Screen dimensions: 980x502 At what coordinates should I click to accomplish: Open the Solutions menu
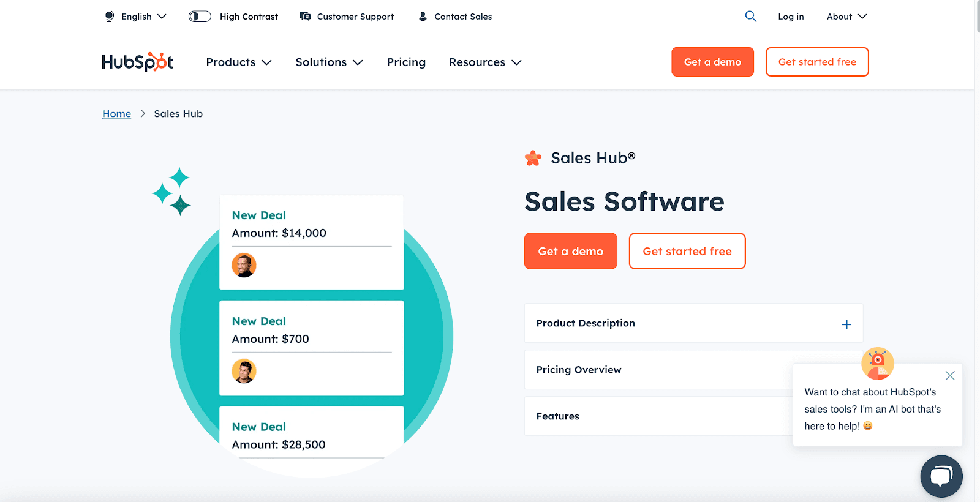329,62
